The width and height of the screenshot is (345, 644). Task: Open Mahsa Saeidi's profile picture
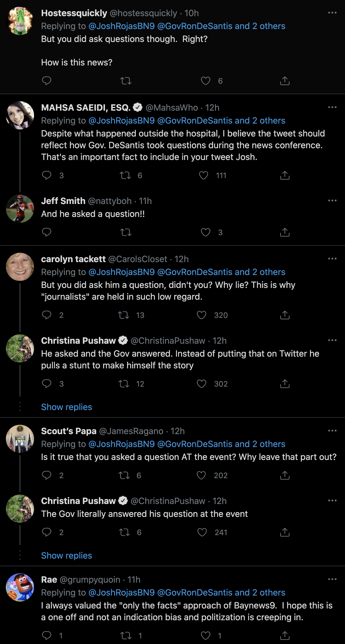pos(20,115)
